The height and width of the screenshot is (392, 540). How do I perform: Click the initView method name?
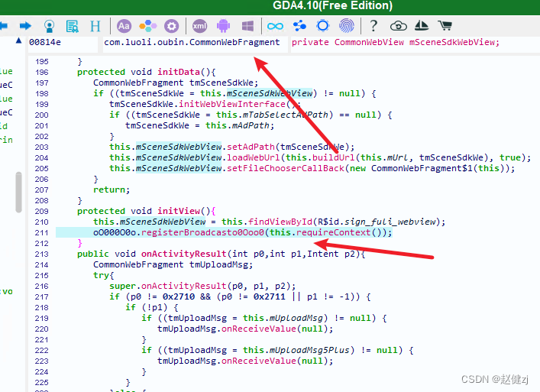[x=179, y=211]
